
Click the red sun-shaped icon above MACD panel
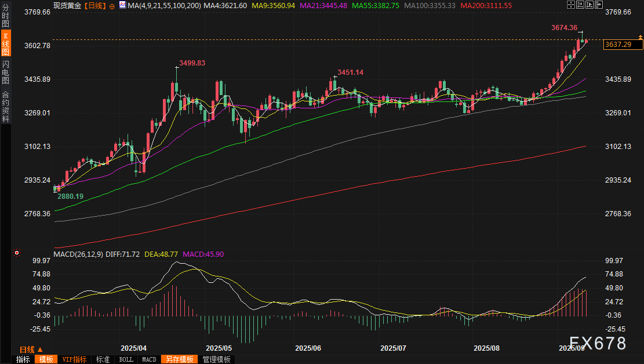[x=17, y=253]
